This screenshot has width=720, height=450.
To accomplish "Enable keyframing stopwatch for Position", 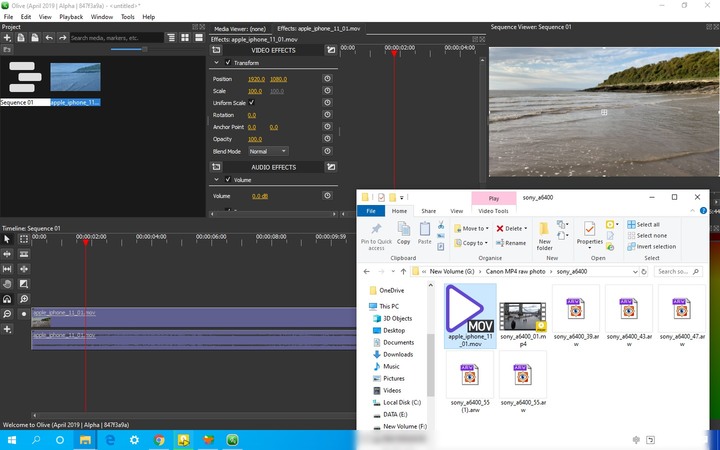I will point(327,79).
